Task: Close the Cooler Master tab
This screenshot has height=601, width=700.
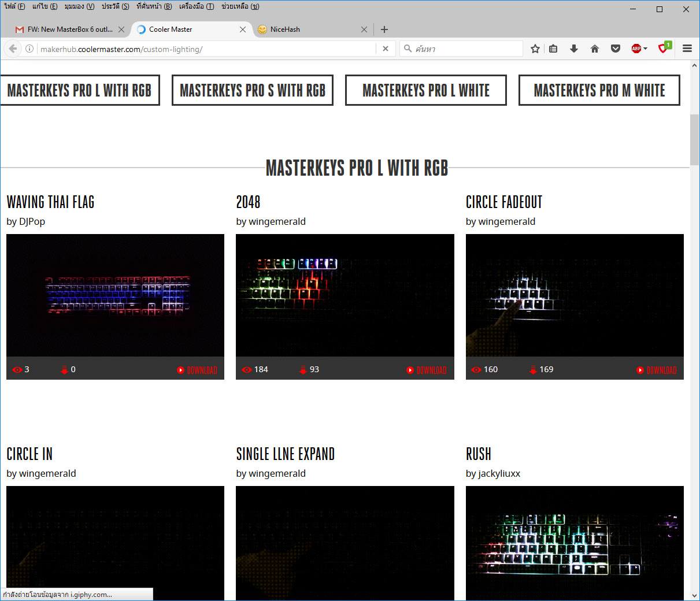Action: [243, 29]
